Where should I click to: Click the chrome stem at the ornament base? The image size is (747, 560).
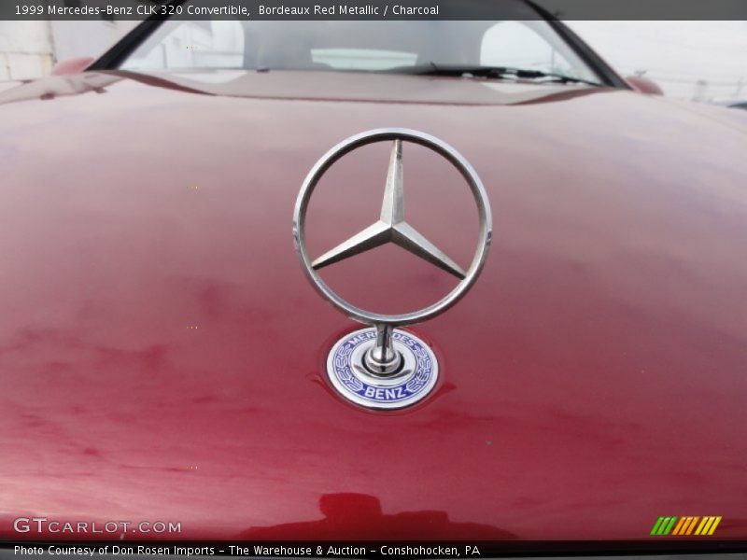(384, 349)
